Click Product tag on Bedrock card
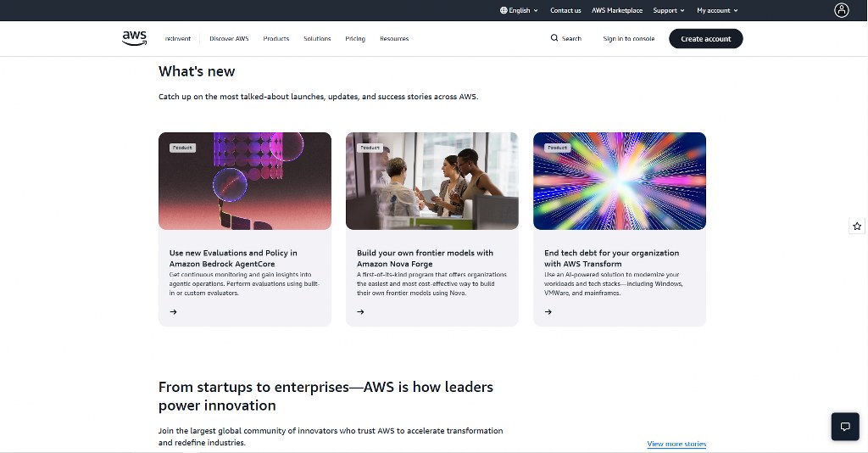Image resolution: width=868 pixels, height=453 pixels. point(182,148)
